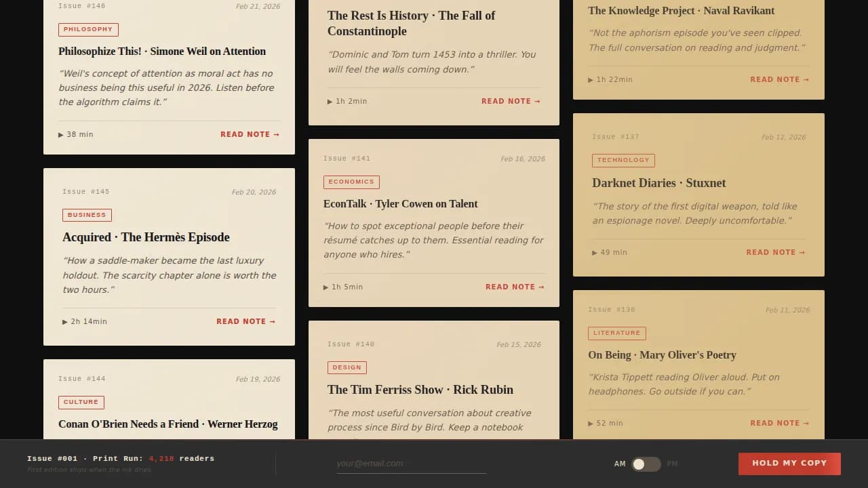Click play icon beside 1h 22min duration
Image resolution: width=868 pixels, height=488 pixels.
[x=591, y=80]
